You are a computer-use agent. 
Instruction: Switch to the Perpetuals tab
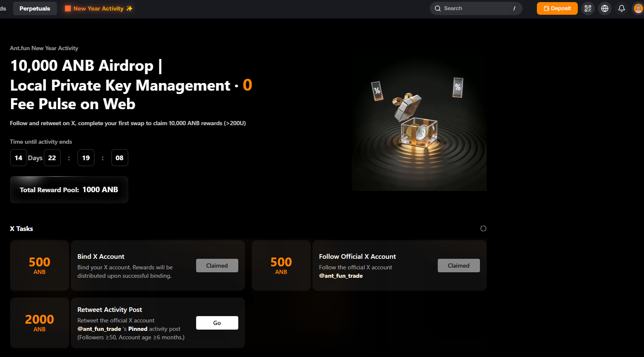pos(35,8)
